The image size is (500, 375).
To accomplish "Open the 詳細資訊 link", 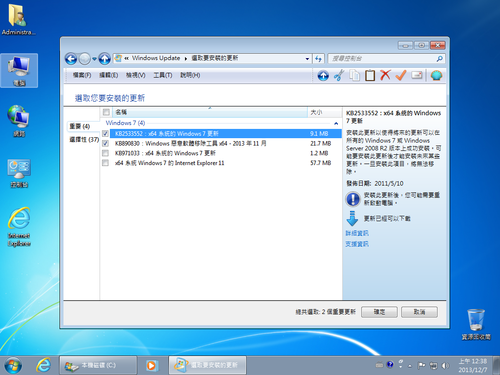I will [357, 233].
